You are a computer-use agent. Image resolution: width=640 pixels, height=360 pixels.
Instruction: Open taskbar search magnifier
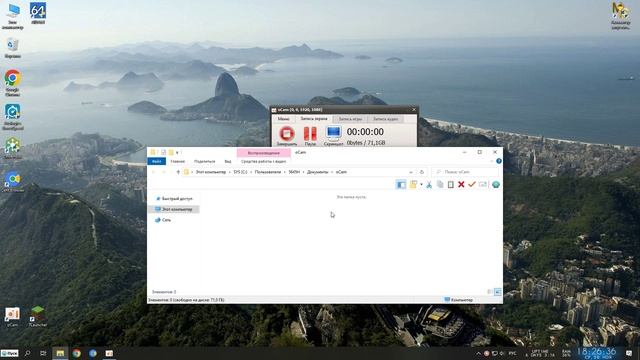[x=27, y=353]
